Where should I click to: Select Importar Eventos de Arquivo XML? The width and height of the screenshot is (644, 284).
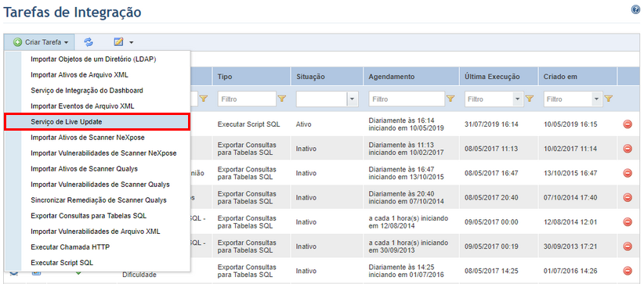coord(82,106)
